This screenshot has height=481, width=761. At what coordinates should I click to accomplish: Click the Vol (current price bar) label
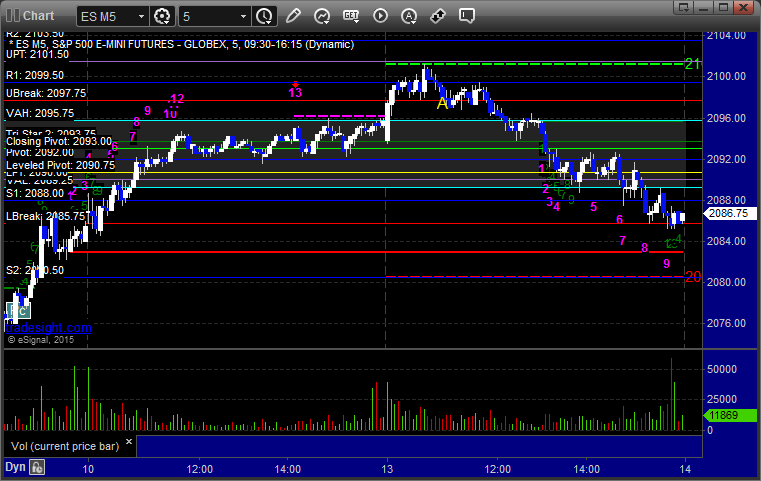point(65,446)
